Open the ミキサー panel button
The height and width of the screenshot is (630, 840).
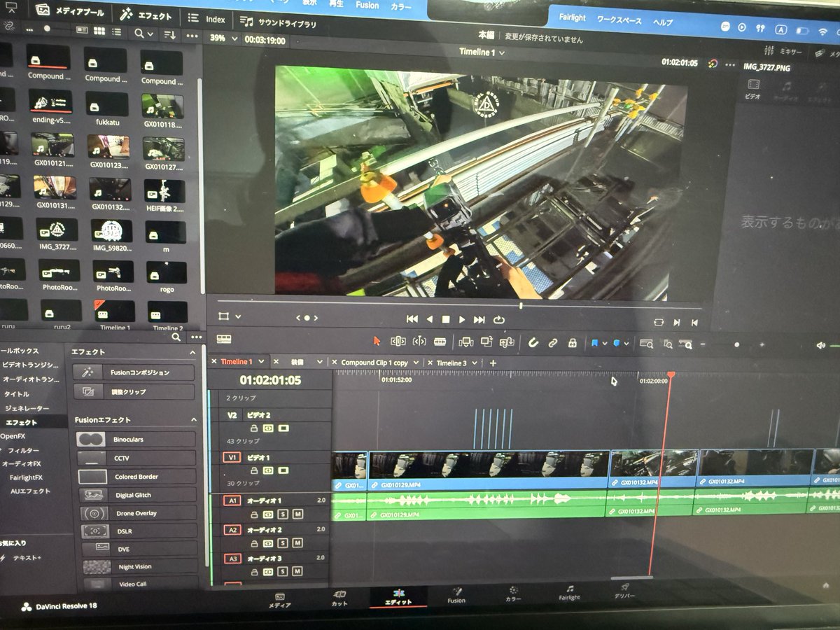tap(784, 52)
